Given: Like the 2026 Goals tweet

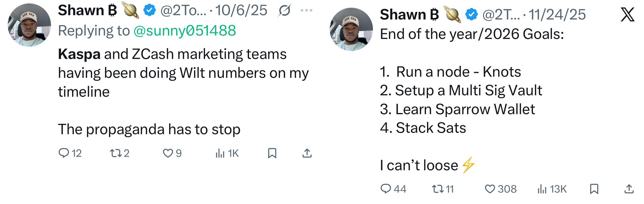Looking at the screenshot, I should pos(490,189).
